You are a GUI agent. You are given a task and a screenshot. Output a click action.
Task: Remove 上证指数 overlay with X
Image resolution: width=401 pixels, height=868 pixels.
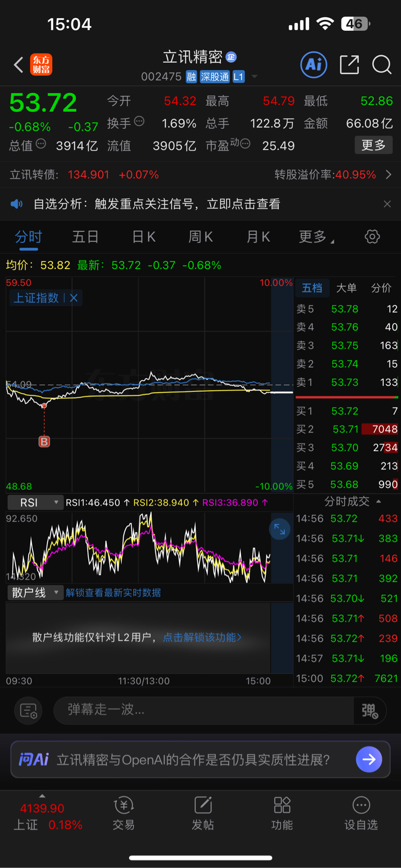[74, 298]
